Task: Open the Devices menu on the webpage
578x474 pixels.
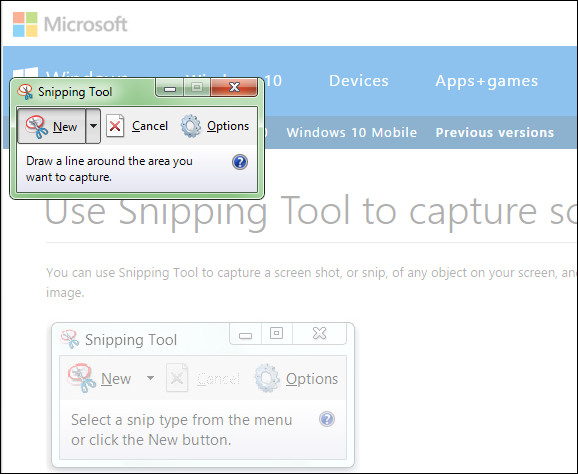Action: (x=359, y=81)
